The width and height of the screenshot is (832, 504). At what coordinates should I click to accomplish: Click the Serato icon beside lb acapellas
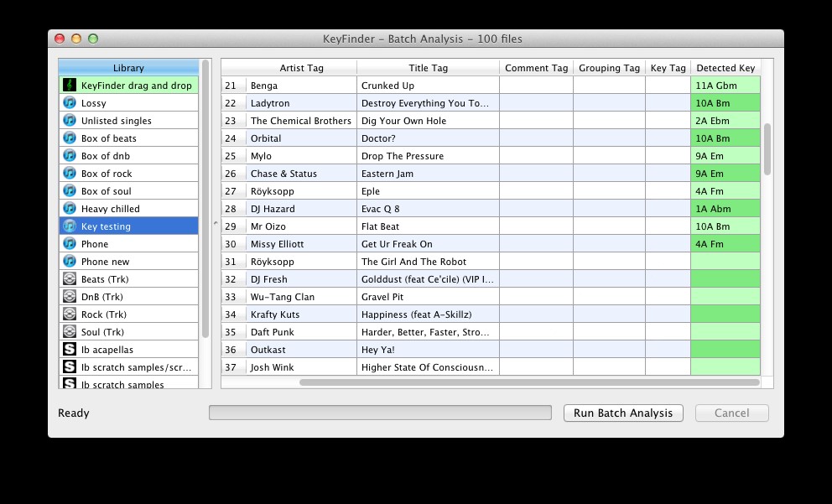(70, 350)
